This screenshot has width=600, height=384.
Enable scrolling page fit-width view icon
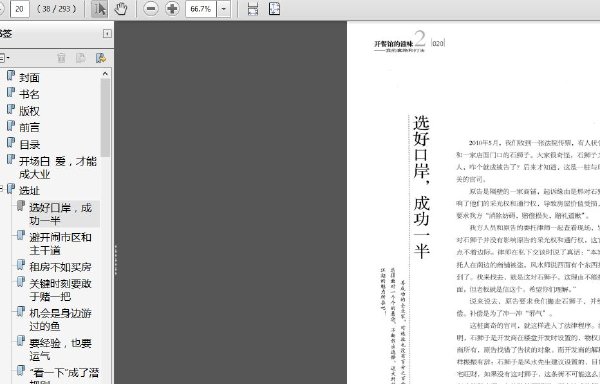pos(253,9)
